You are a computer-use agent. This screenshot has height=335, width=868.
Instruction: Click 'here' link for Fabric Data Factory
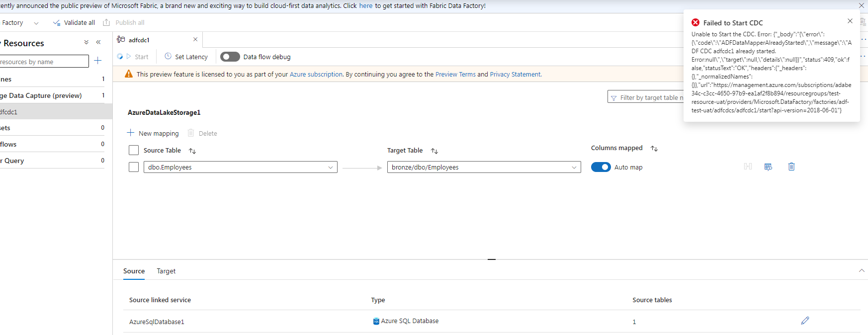[365, 6]
